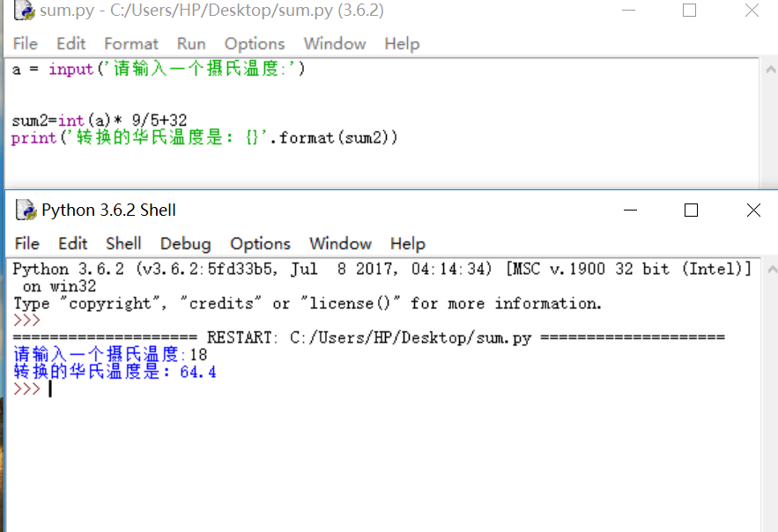The width and height of the screenshot is (778, 532).
Task: Open Help menu in Python Shell
Action: pos(408,243)
